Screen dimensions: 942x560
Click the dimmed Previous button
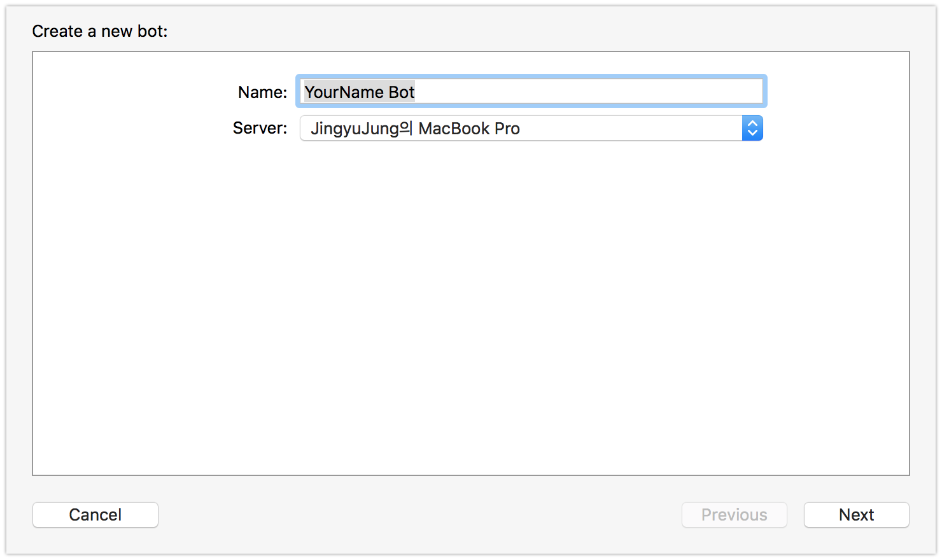[735, 515]
